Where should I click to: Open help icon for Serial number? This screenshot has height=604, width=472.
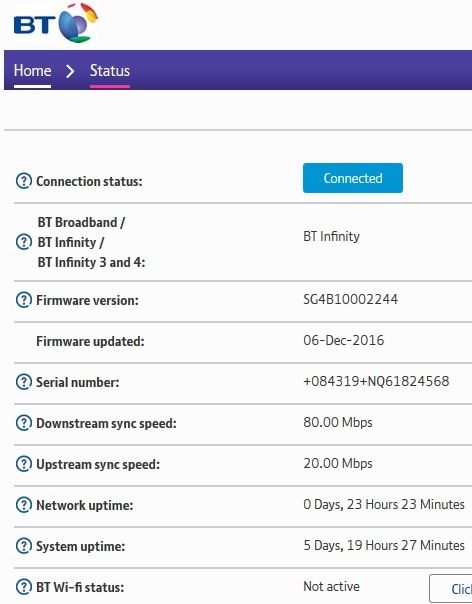(24, 382)
